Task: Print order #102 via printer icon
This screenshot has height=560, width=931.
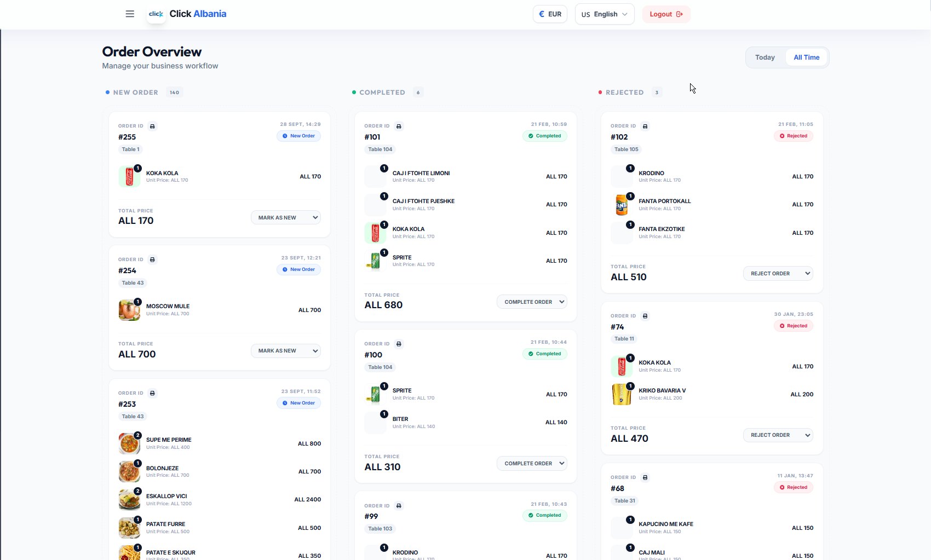Action: point(645,126)
